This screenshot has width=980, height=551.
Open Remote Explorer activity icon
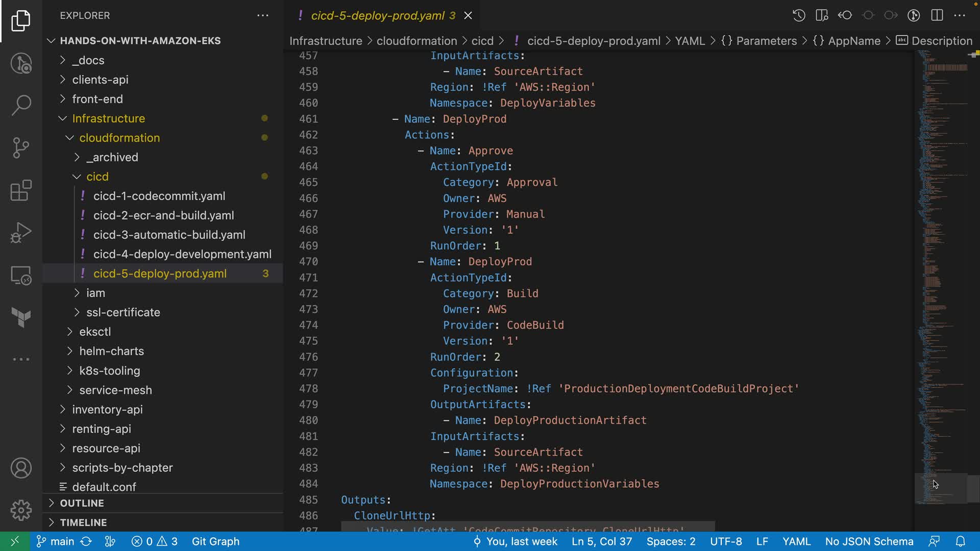tap(21, 275)
